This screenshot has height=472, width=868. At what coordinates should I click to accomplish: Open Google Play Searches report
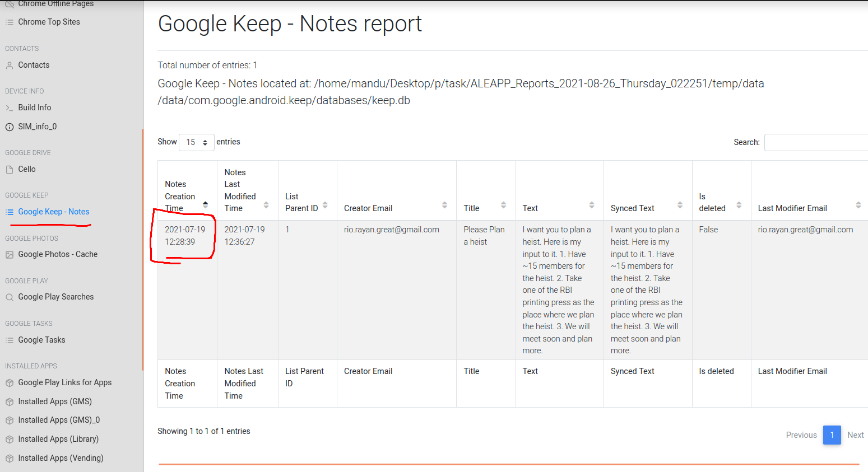[x=56, y=297]
